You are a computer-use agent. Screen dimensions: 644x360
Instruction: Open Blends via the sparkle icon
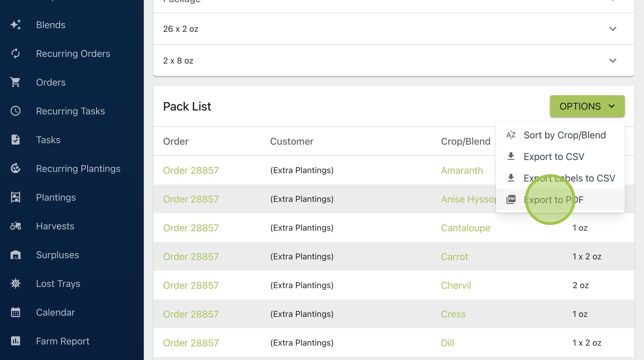[16, 25]
